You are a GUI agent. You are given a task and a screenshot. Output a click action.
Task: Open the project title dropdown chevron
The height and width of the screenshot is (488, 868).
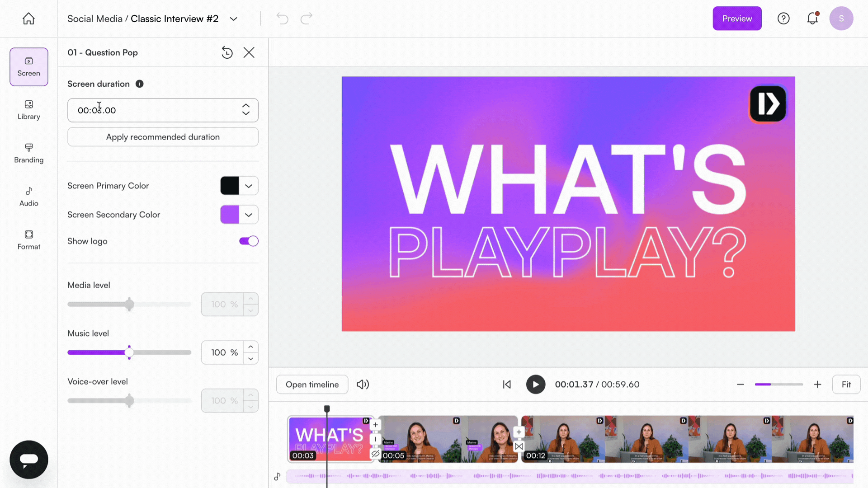click(233, 19)
